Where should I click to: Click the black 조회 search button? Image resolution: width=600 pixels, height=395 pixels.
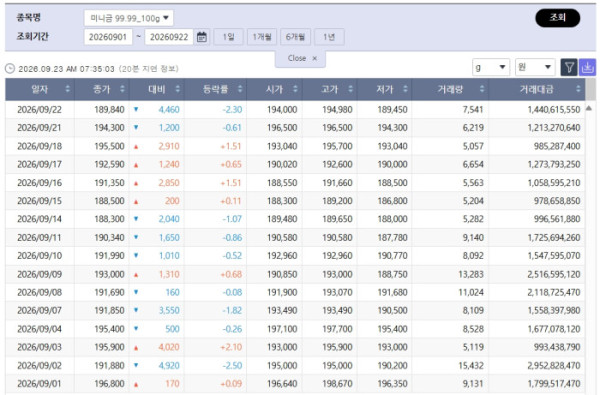click(558, 18)
